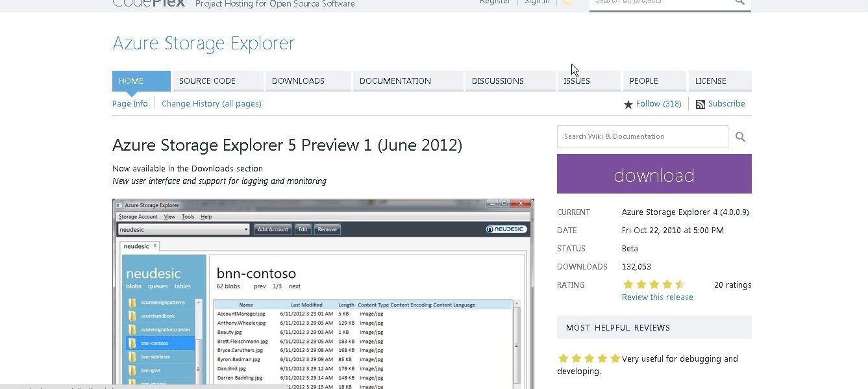Image resolution: width=868 pixels, height=389 pixels.
Task: Click the Azure Storage Explorer project title
Action: pyautogui.click(x=203, y=44)
